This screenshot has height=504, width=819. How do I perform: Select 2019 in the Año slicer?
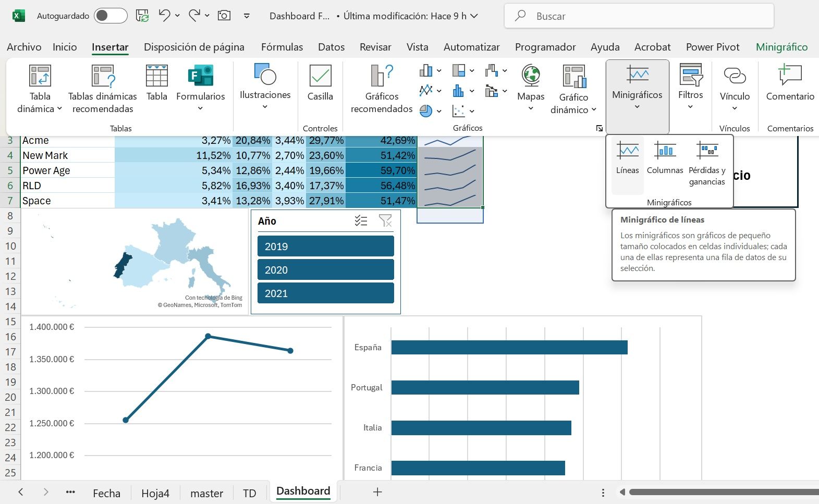[326, 246]
